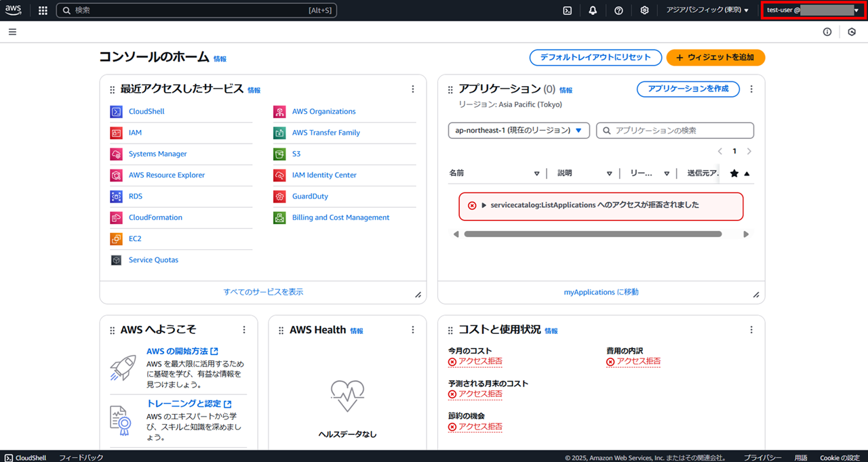Expand the servicecatalog:ListApplications error details
Screen dimensions: 868x462
pos(484,205)
